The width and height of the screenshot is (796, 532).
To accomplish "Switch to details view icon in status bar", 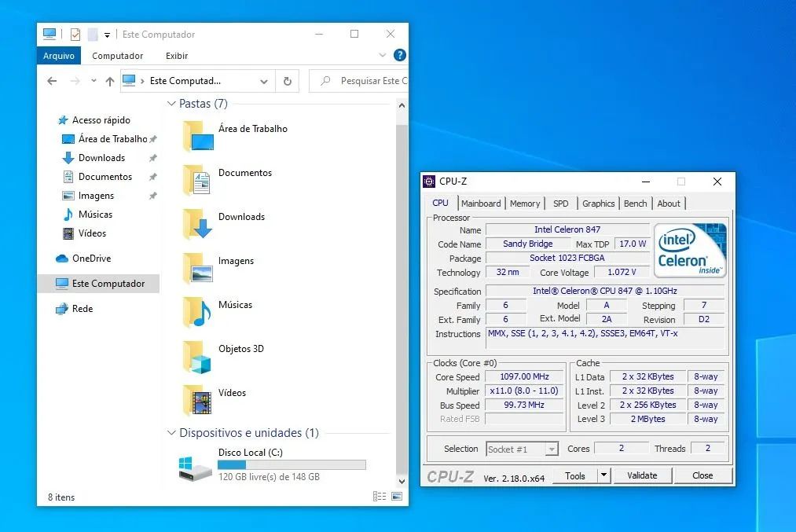I will coord(380,497).
